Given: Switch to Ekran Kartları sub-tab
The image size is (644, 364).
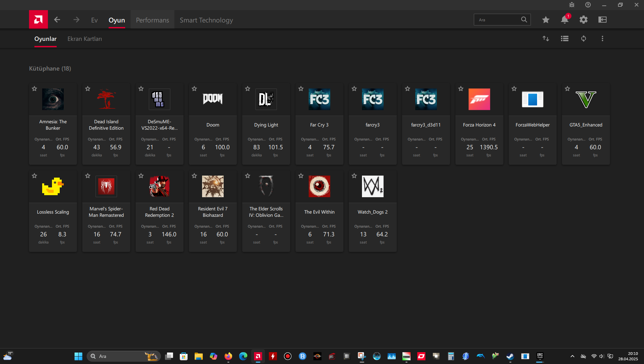Looking at the screenshot, I should 85,39.
